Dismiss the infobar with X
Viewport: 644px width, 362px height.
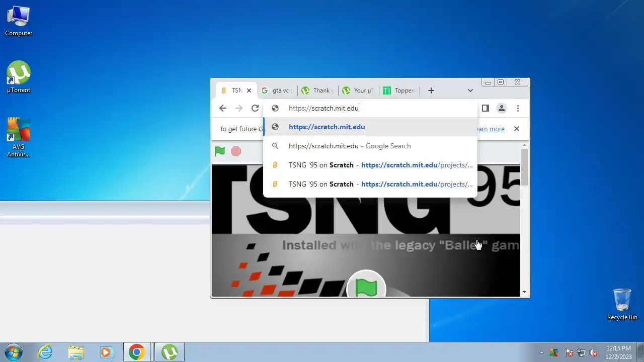516,129
